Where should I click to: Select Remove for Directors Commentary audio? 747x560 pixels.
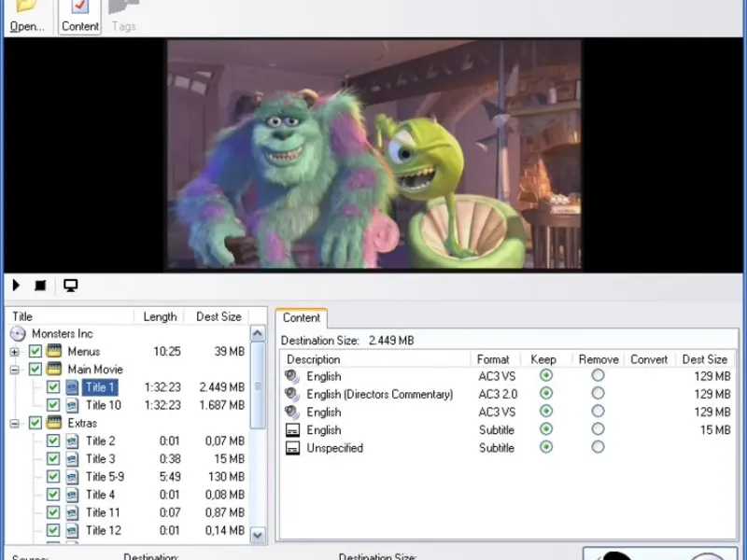pos(598,393)
